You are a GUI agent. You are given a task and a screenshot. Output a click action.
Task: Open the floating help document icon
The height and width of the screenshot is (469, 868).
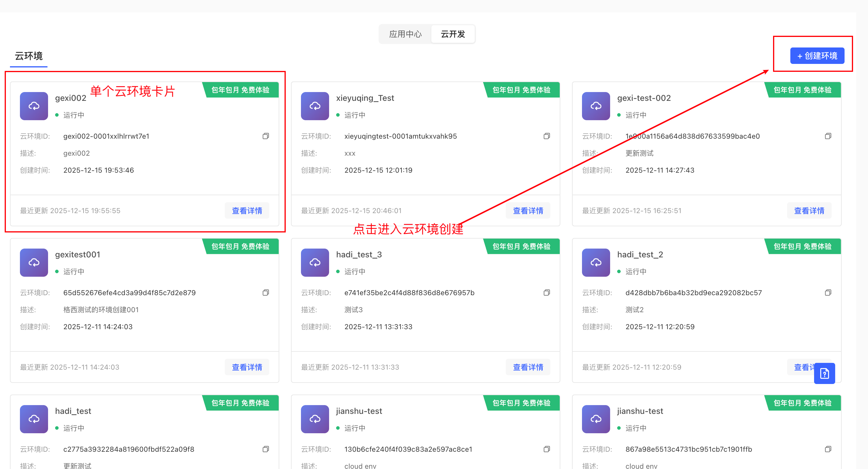click(x=824, y=373)
